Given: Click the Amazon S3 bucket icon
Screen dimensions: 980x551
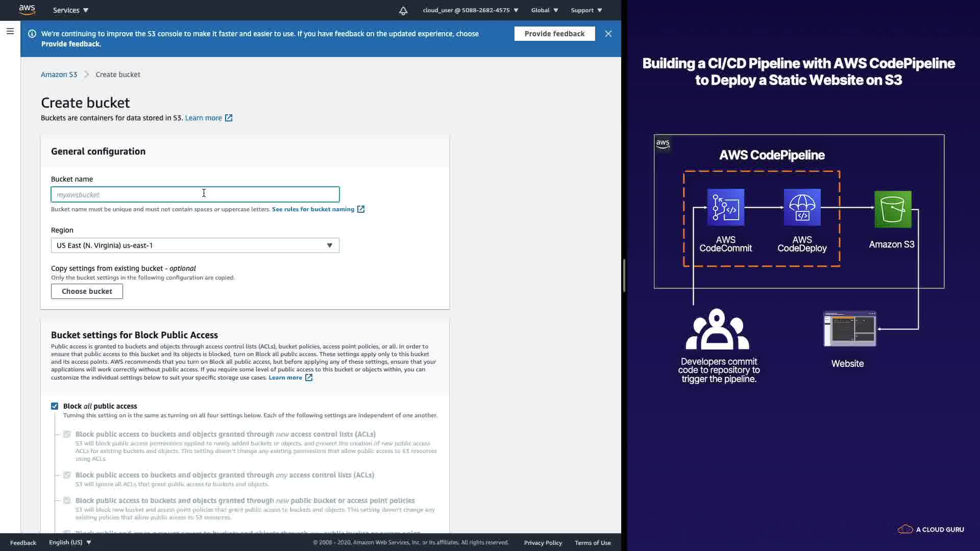Looking at the screenshot, I should click(892, 209).
